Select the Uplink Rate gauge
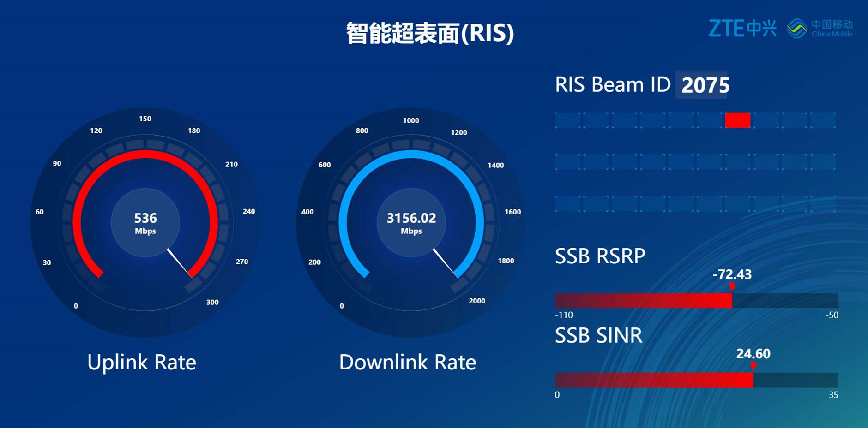The width and height of the screenshot is (868, 428). 145,224
